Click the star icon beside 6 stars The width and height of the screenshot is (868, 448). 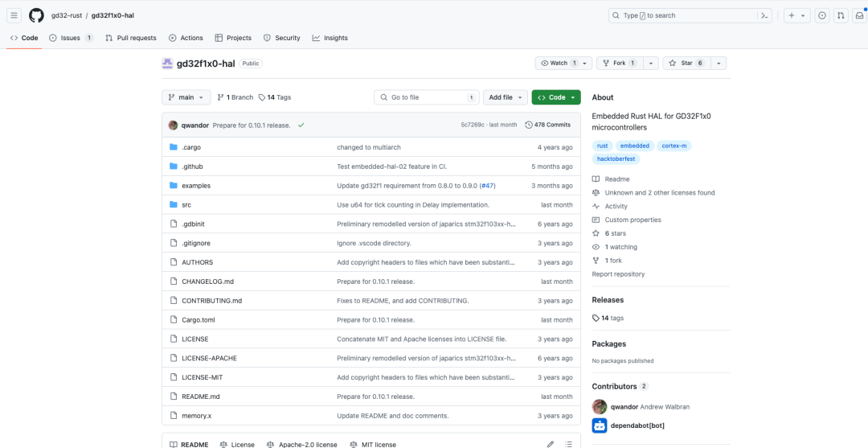tap(596, 233)
